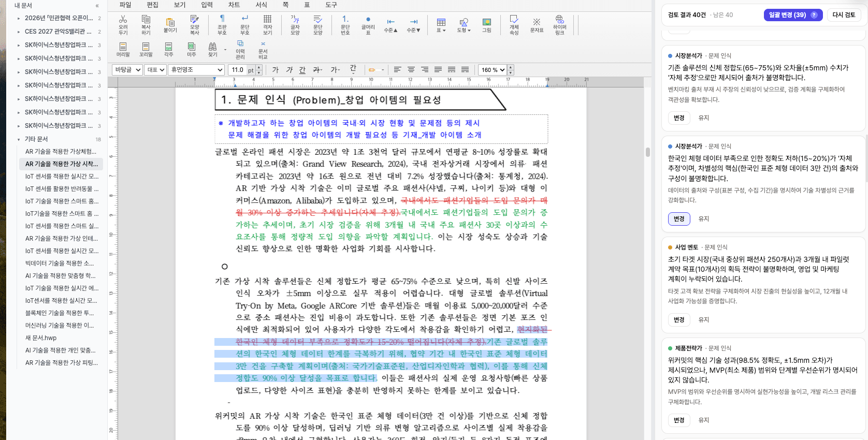868x440 pixels.
Task: Open the 휴먼명조 font dropdown
Action: [x=196, y=69]
